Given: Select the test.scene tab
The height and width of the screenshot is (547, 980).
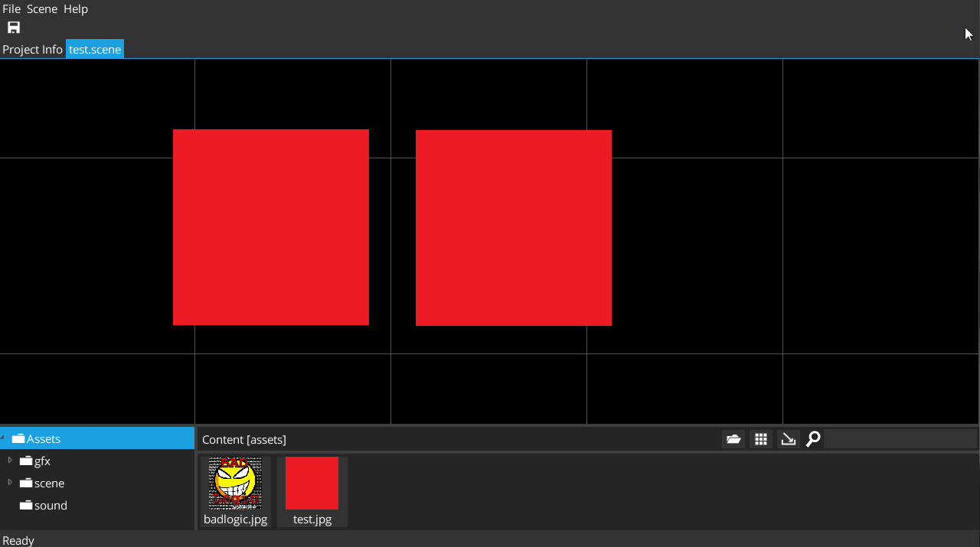Looking at the screenshot, I should 95,50.
